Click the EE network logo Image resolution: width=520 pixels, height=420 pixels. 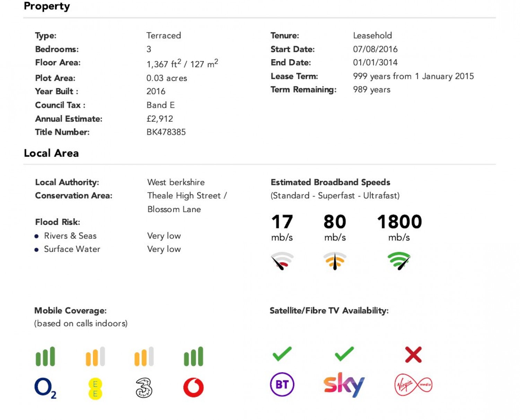coord(95,389)
